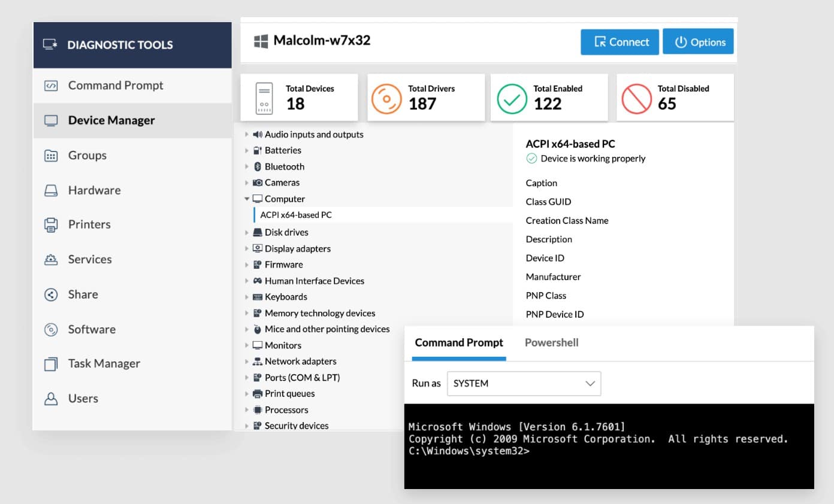This screenshot has height=504, width=834.
Task: Click the Total Drivers disc icon
Action: pyautogui.click(x=386, y=99)
